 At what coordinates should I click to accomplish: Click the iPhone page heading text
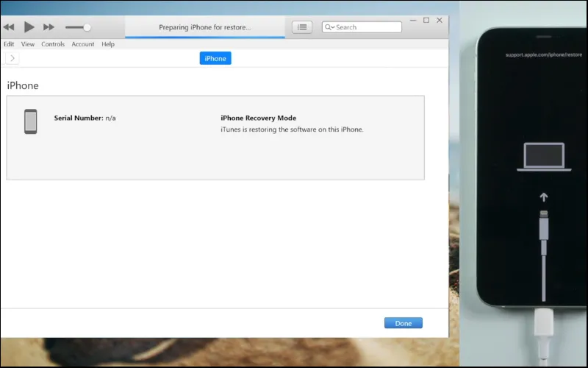pos(23,85)
